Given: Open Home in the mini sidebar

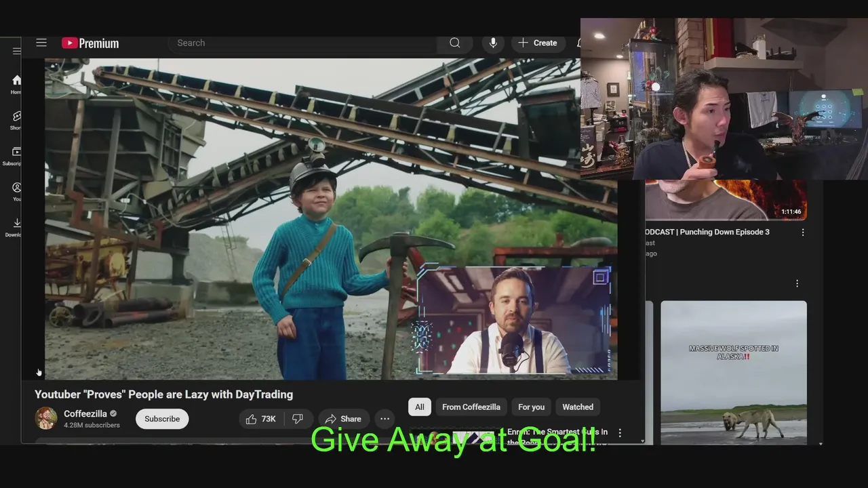Looking at the screenshot, I should click(x=16, y=85).
